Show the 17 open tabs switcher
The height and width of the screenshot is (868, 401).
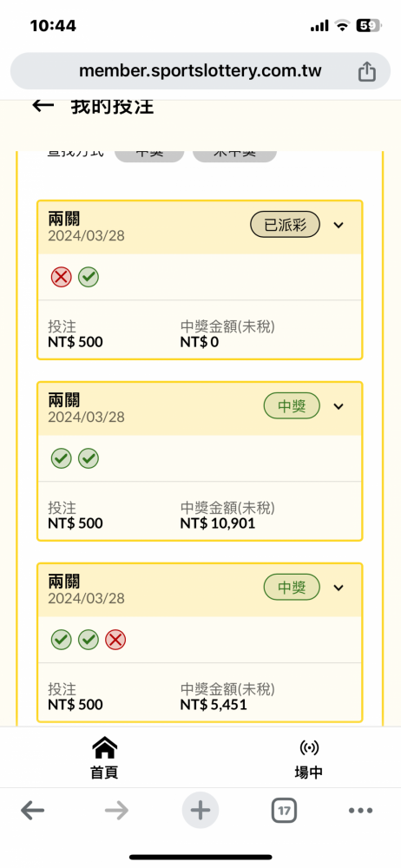(x=284, y=811)
